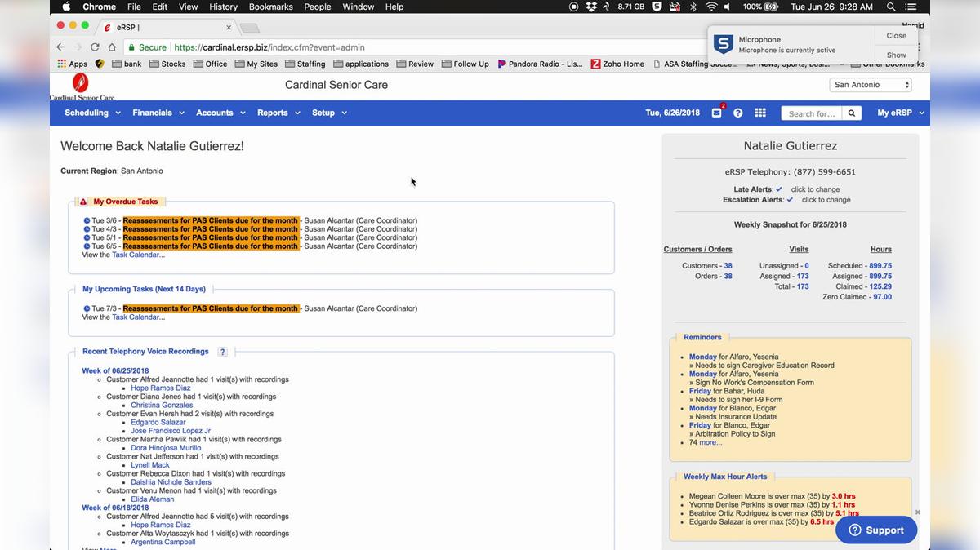Click the clock icon for Tue 7/3 task
980x550 pixels.
pos(87,308)
